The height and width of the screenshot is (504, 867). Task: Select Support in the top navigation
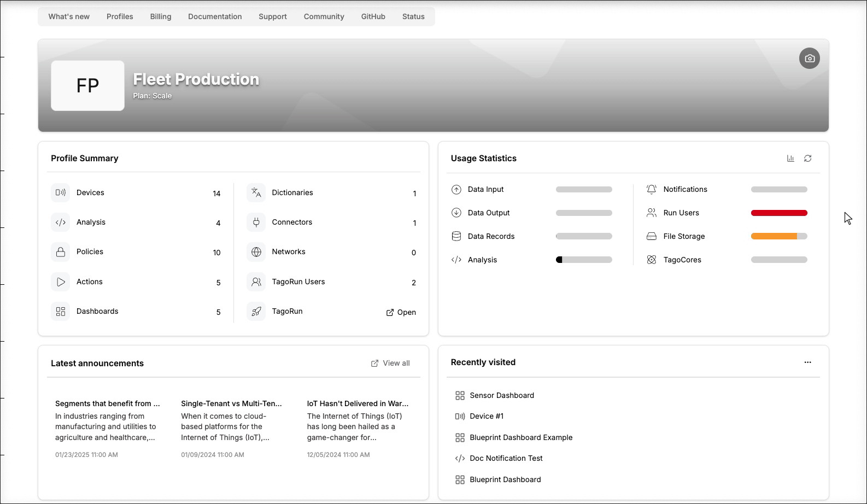tap(273, 17)
